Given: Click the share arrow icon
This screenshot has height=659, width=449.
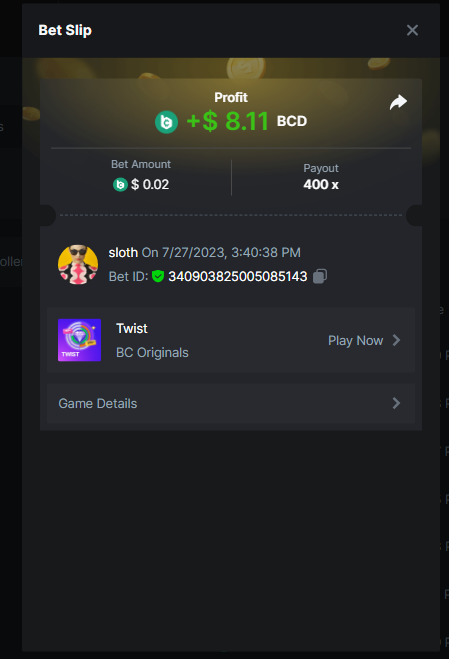Looking at the screenshot, I should pos(398,102).
